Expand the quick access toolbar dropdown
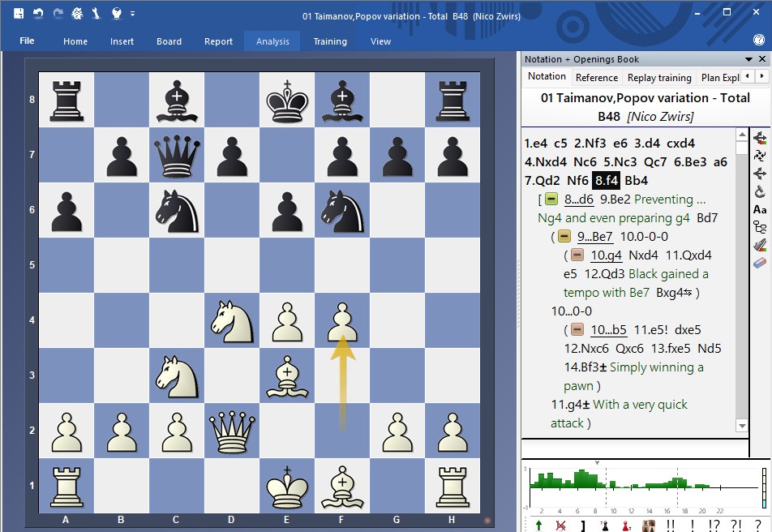772x532 pixels. (133, 13)
